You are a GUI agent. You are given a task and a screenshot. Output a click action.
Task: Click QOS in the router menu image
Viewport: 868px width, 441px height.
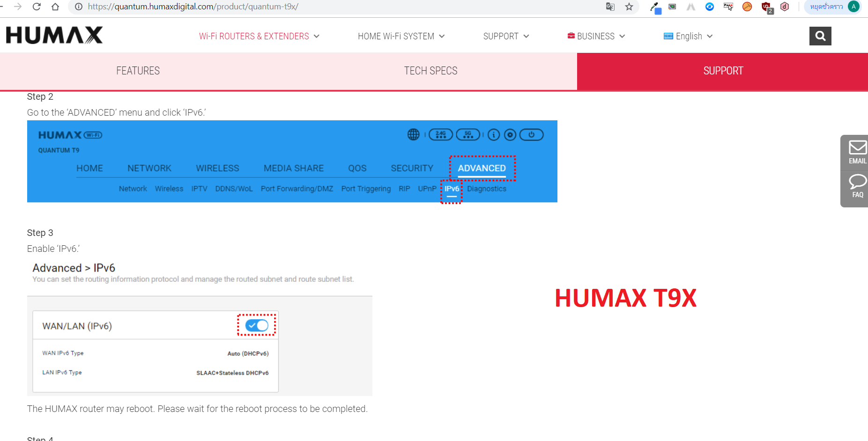357,168
